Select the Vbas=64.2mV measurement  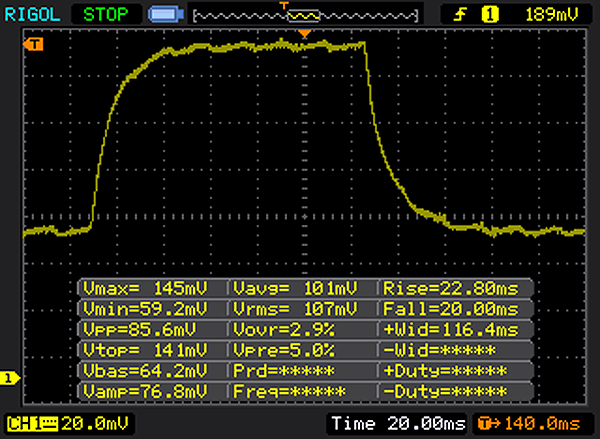(152, 370)
